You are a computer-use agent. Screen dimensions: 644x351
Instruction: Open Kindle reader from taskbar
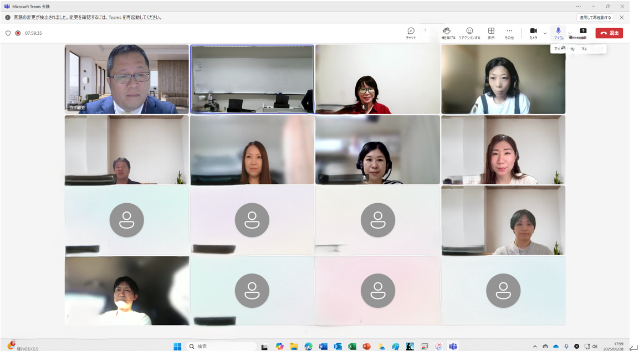click(410, 347)
